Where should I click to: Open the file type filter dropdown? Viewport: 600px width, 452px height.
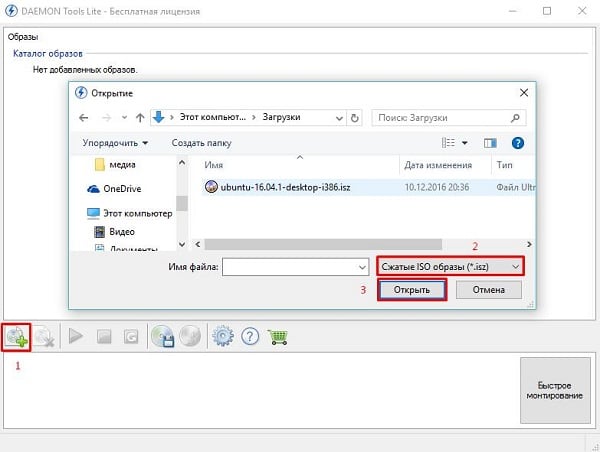[450, 267]
